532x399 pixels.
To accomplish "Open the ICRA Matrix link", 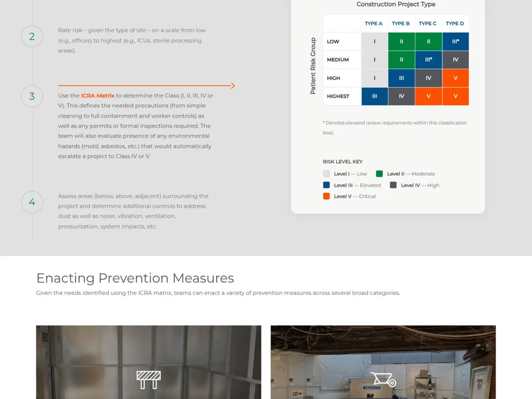I will tap(98, 96).
